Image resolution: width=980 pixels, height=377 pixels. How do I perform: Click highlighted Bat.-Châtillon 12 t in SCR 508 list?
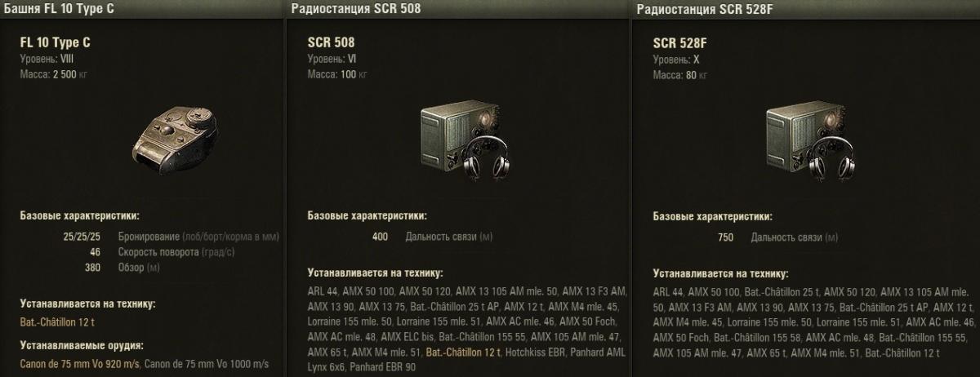463,352
